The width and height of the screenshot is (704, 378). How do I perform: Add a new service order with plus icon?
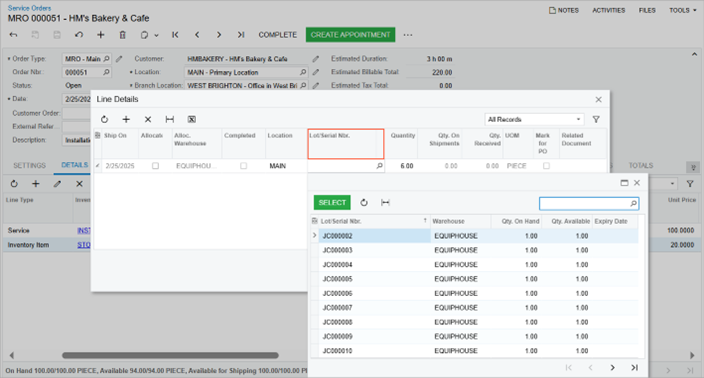pyautogui.click(x=101, y=35)
